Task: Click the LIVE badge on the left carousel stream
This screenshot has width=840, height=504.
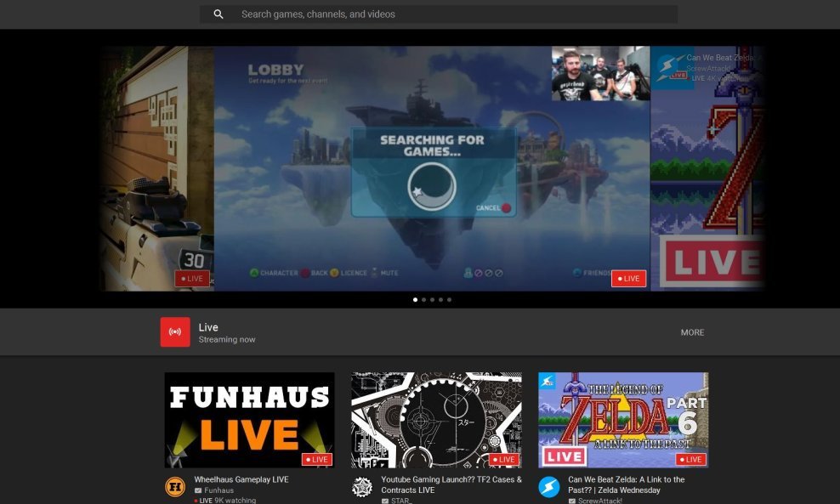Action: [192, 279]
